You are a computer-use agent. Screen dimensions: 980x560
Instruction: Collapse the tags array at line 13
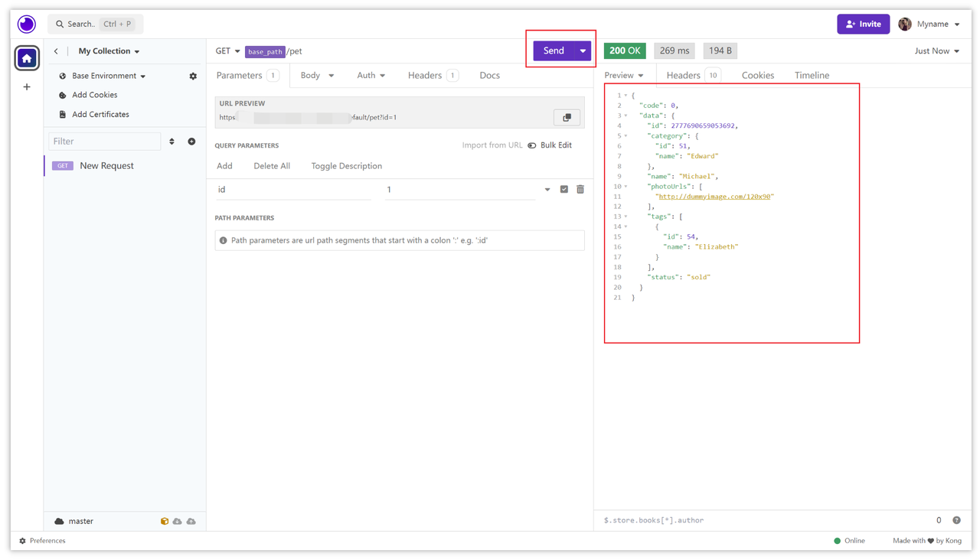[626, 217]
